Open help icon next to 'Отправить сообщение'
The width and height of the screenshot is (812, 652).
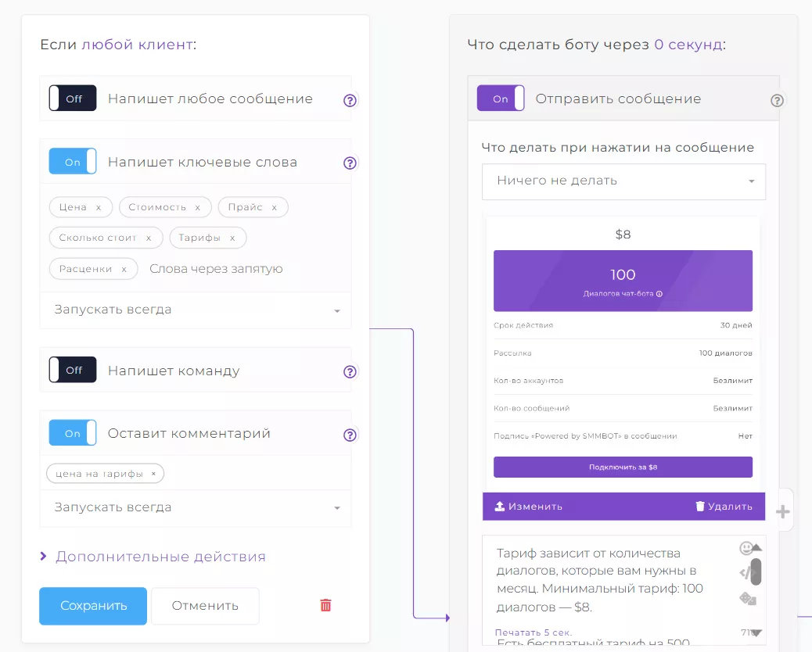click(777, 100)
